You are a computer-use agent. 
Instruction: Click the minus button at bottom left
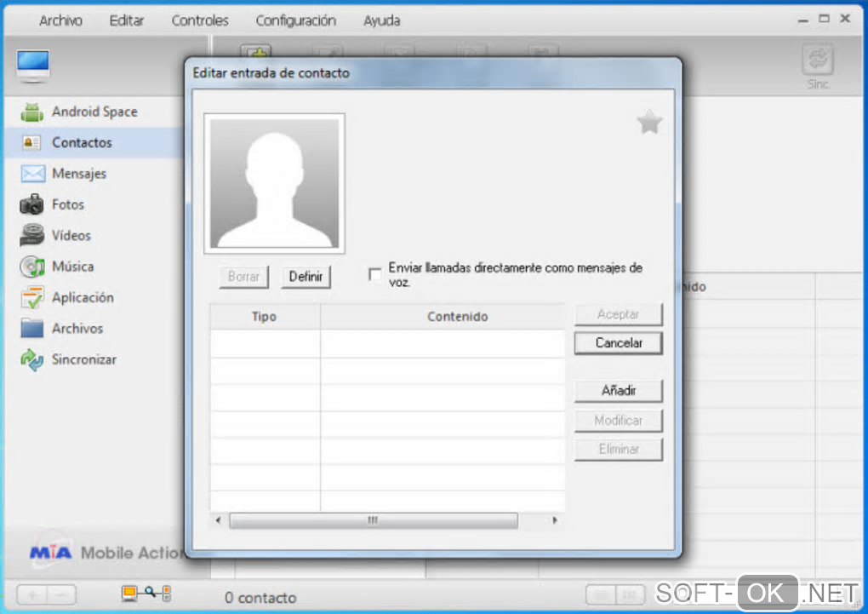(61, 595)
